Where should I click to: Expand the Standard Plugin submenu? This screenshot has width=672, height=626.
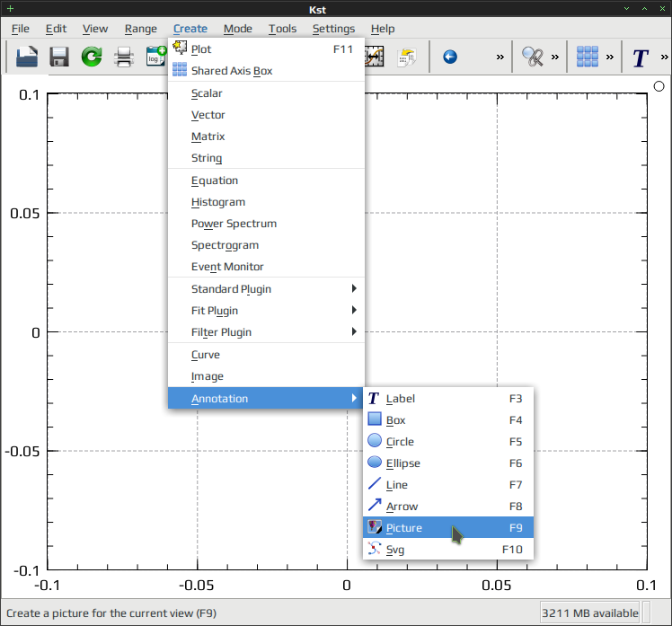pos(266,288)
